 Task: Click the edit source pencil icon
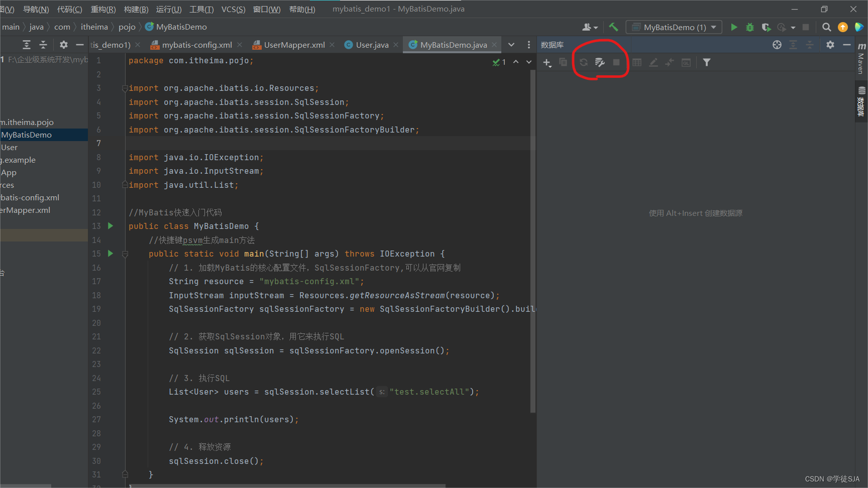[654, 62]
